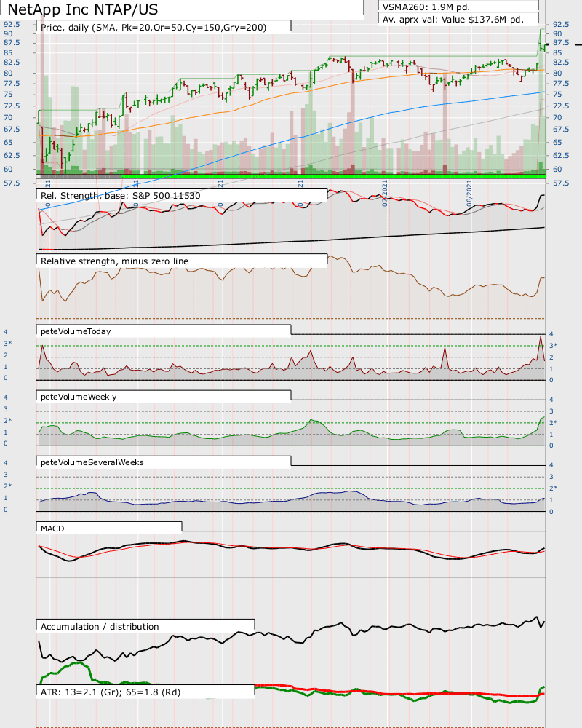
Task: Click 62.5 on the left price axis
Action: click(x=12, y=155)
